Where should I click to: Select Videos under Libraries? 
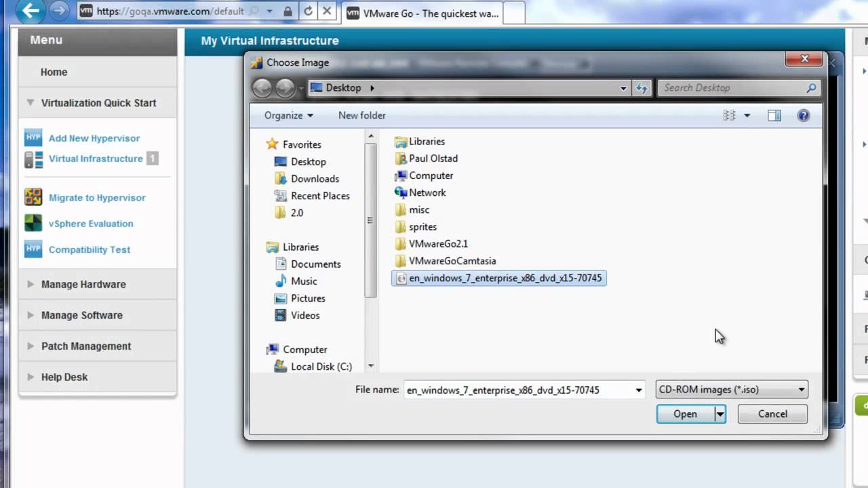coord(297,315)
